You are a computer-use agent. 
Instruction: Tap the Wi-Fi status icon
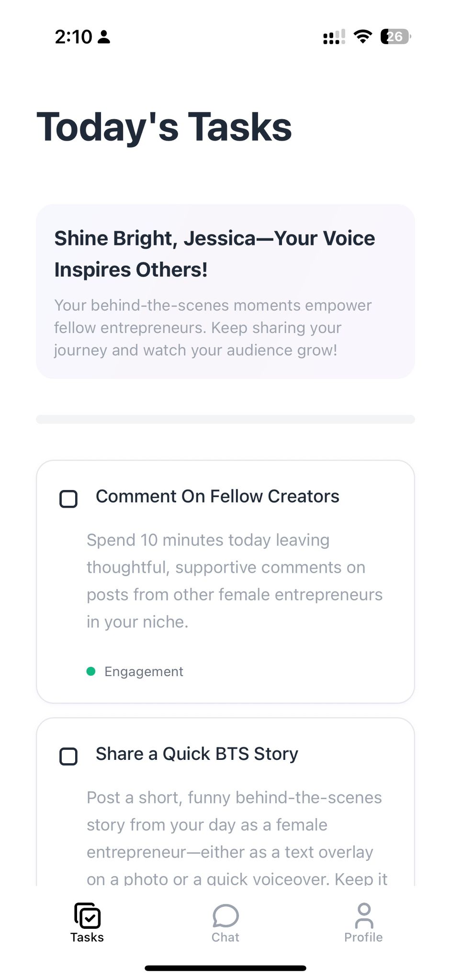(x=363, y=36)
